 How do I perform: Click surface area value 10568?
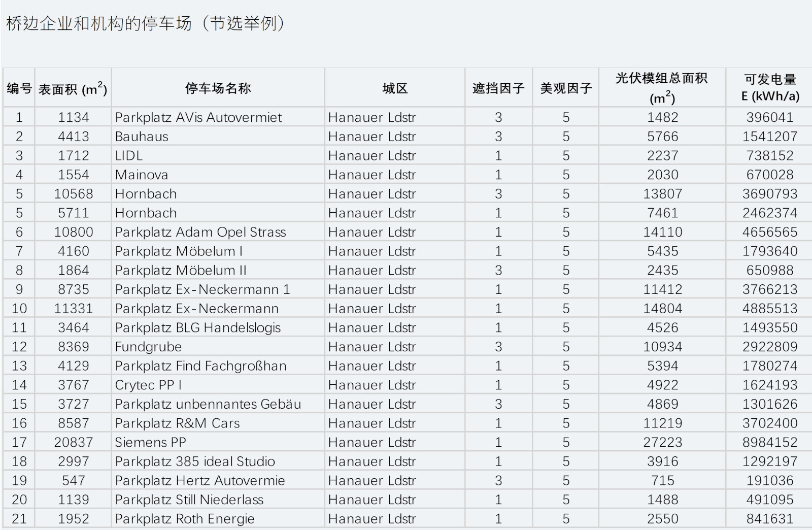[74, 194]
